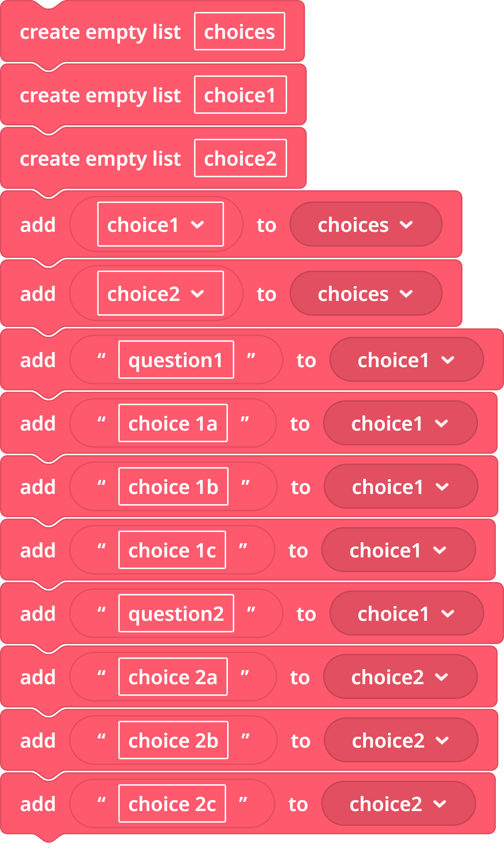Expand choices list dropdown in second add block
The width and height of the screenshot is (504, 854).
click(x=366, y=293)
